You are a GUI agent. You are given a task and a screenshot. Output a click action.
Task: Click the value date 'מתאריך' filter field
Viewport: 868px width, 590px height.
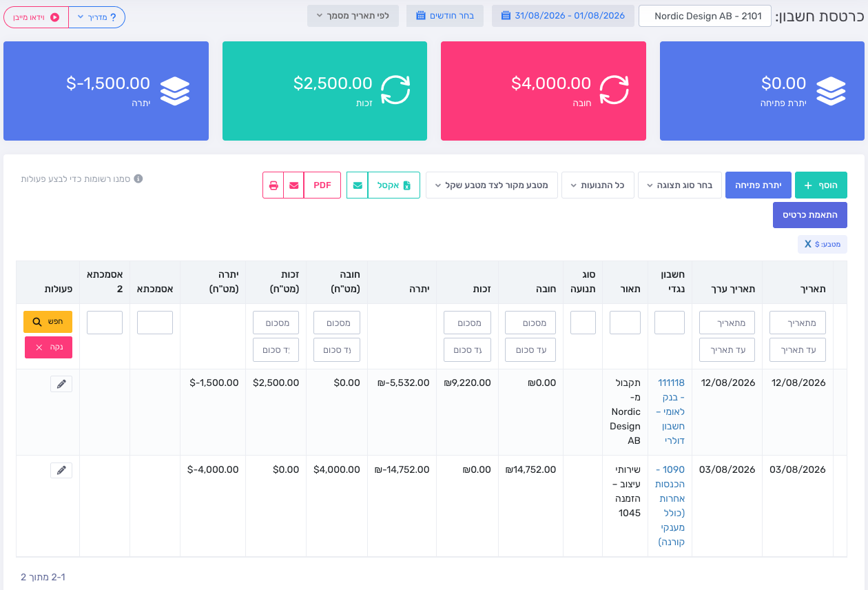point(727,323)
